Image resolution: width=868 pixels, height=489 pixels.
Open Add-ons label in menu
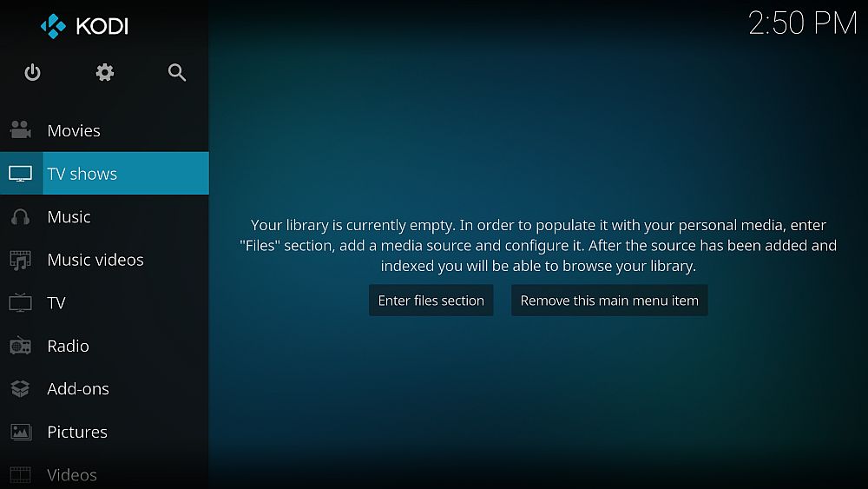(78, 389)
